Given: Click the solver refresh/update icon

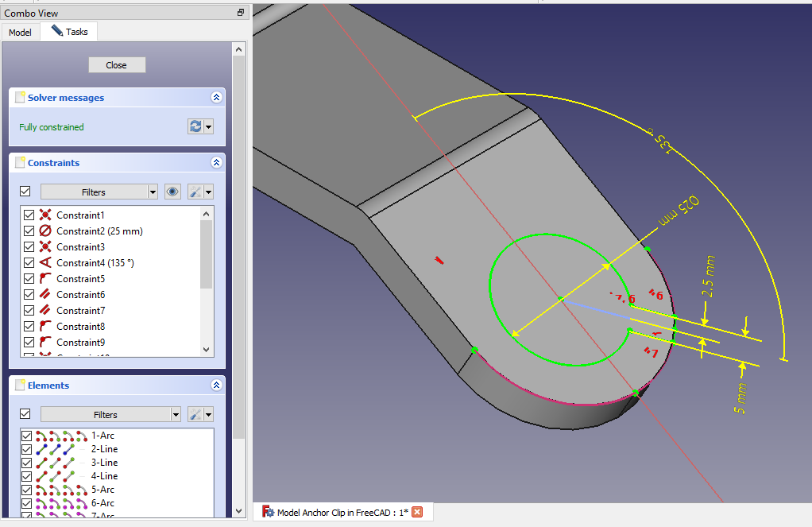Looking at the screenshot, I should pyautogui.click(x=195, y=126).
